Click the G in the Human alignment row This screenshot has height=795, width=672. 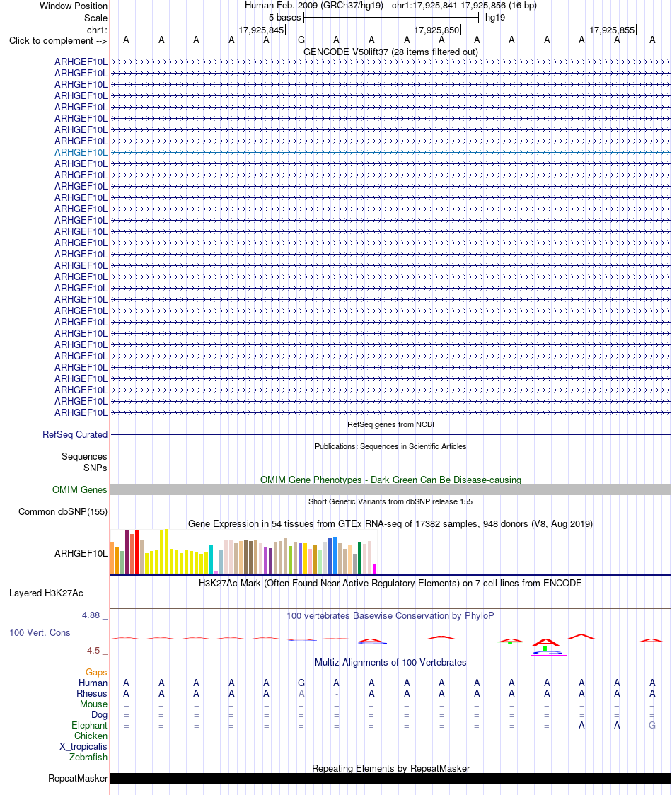(301, 683)
